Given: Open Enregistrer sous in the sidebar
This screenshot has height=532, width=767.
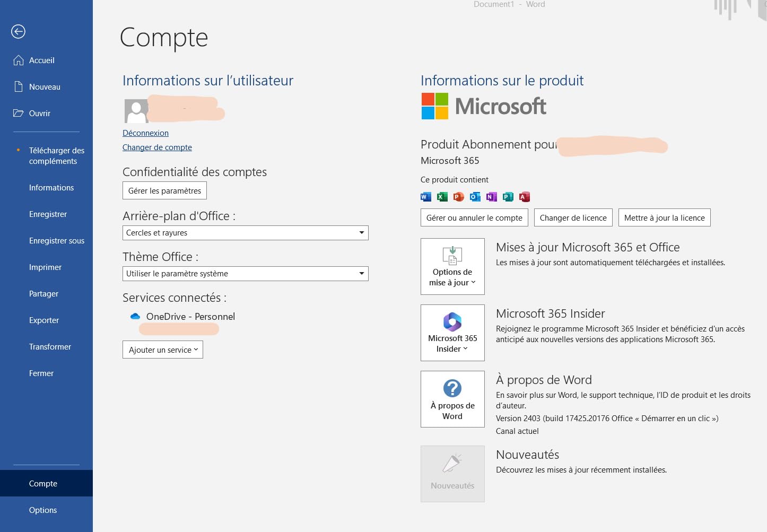Looking at the screenshot, I should (46, 241).
